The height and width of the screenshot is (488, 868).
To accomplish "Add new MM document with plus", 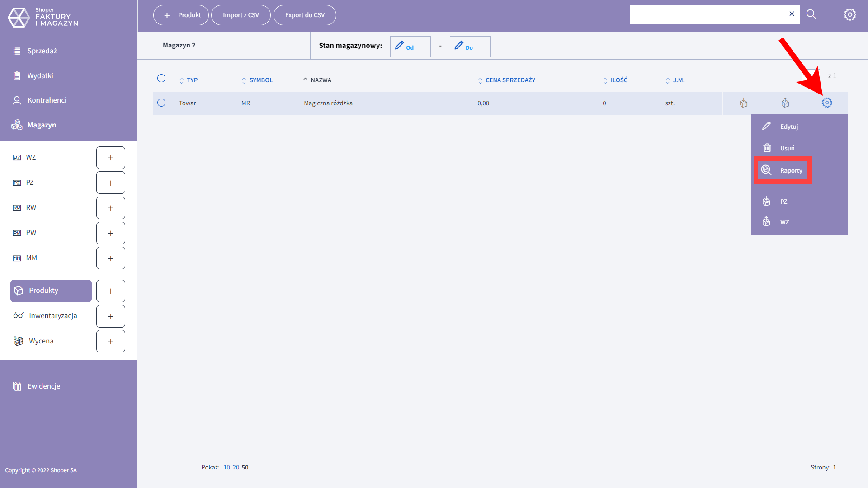I will pos(110,258).
